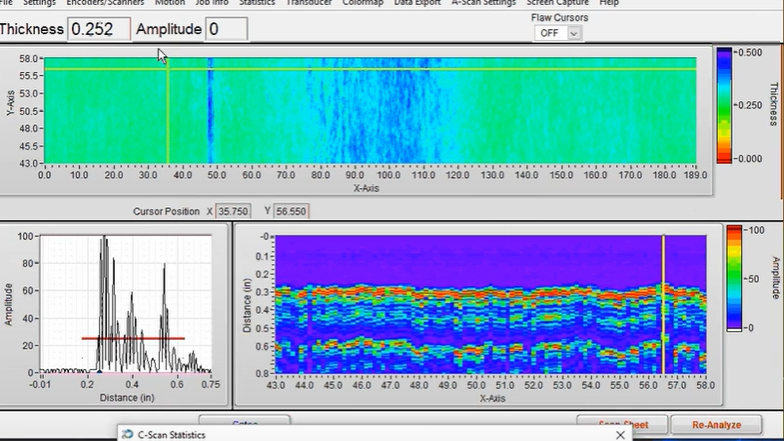
Task: Open the Screen Capture menu
Action: [x=558, y=3]
